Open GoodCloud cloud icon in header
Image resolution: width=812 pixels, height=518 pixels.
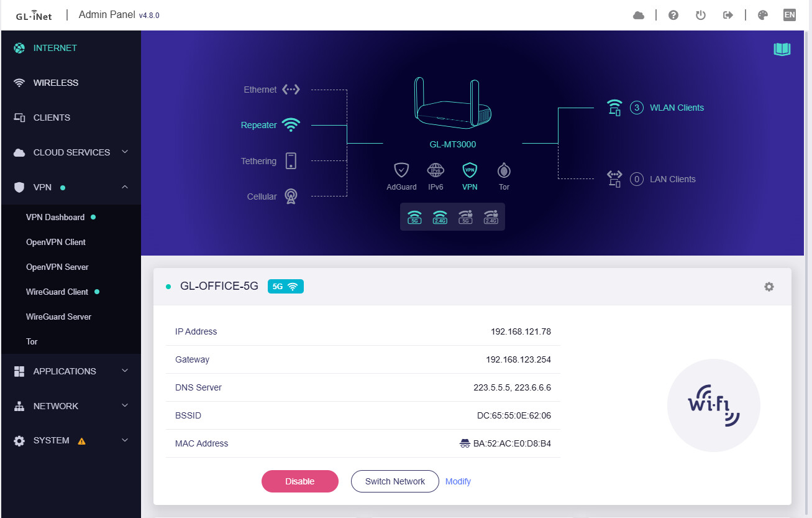[639, 15]
